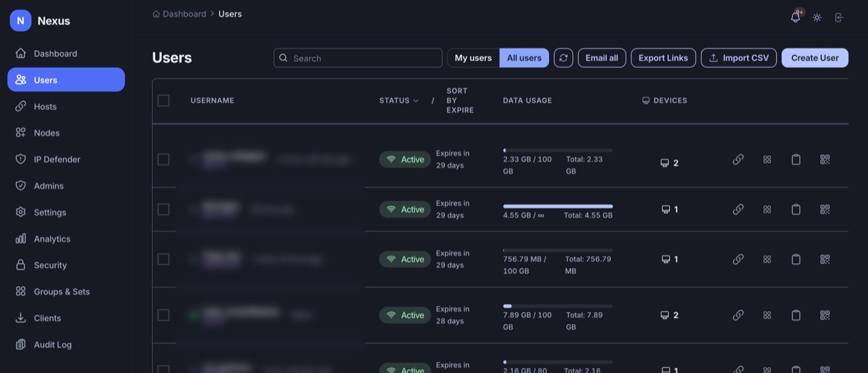Open the Security sidebar section
The height and width of the screenshot is (373, 868).
click(66, 265)
